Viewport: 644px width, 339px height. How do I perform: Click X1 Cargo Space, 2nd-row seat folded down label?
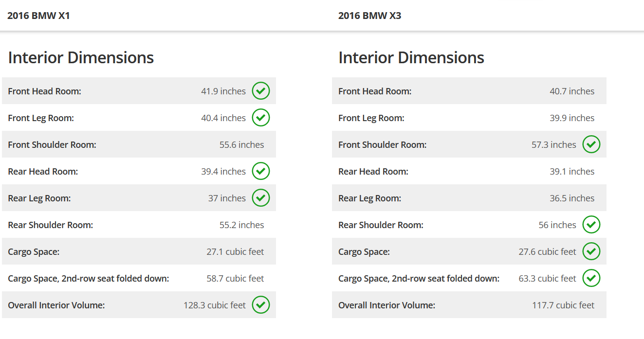pos(89,279)
